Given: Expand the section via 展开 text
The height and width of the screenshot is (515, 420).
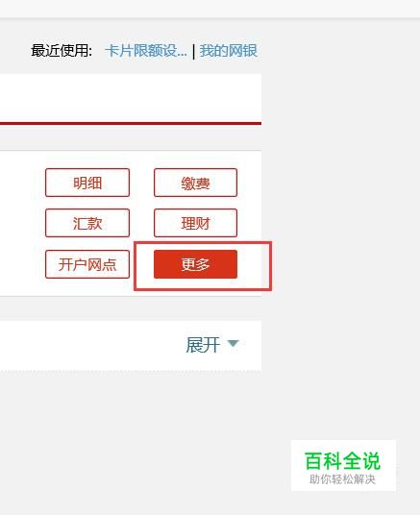Looking at the screenshot, I should 203,345.
